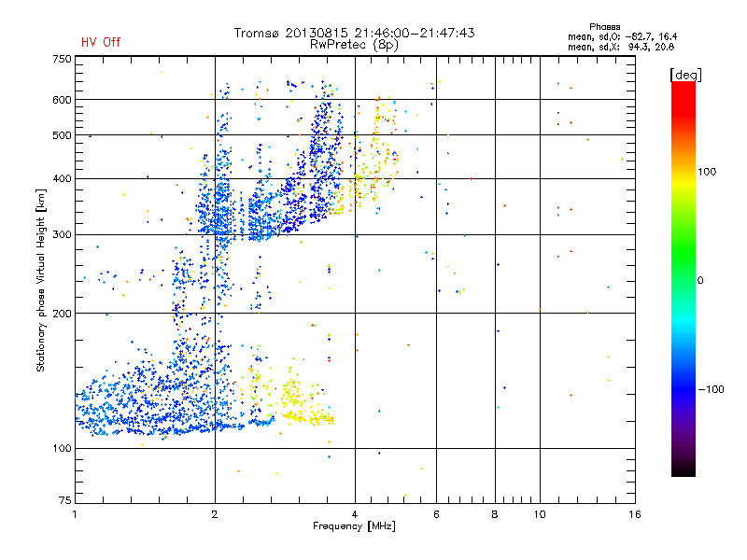Click the 'RwPretec (8p)' subtitle
This screenshot has height=560, width=747.
pyautogui.click(x=354, y=45)
